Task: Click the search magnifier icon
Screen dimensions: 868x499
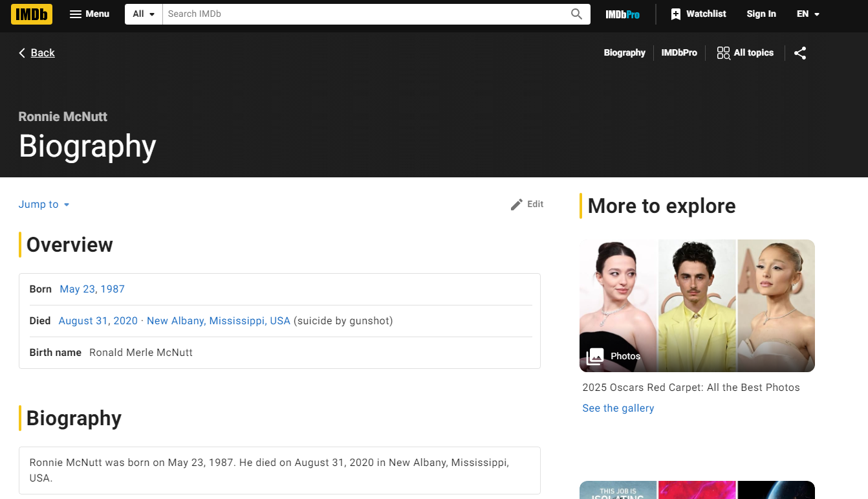Action: 576,14
